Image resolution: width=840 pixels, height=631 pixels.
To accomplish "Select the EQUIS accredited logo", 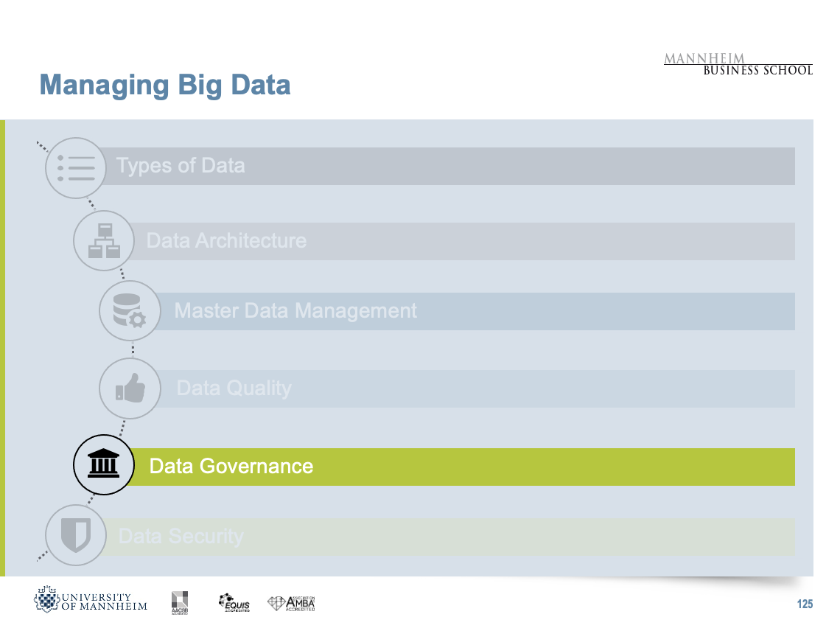I will [234, 602].
